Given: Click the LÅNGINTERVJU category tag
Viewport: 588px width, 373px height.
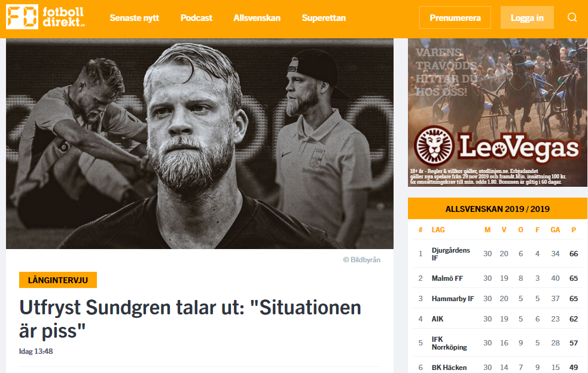Looking at the screenshot, I should (58, 280).
